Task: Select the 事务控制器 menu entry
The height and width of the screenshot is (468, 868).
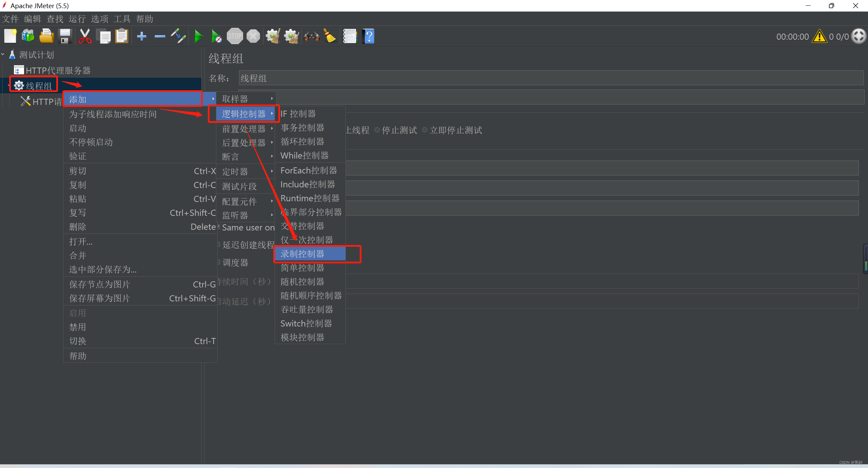Action: [x=302, y=128]
